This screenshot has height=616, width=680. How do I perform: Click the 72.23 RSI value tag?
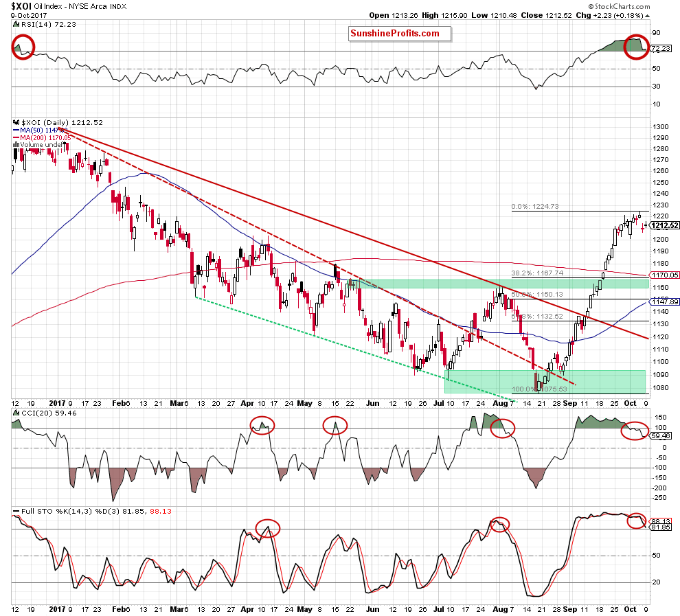661,49
